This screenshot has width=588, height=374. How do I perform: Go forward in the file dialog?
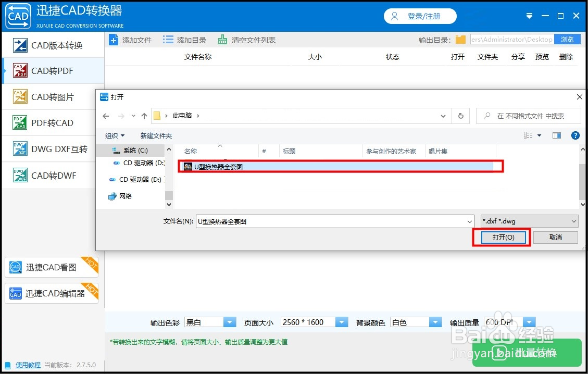pyautogui.click(x=121, y=116)
